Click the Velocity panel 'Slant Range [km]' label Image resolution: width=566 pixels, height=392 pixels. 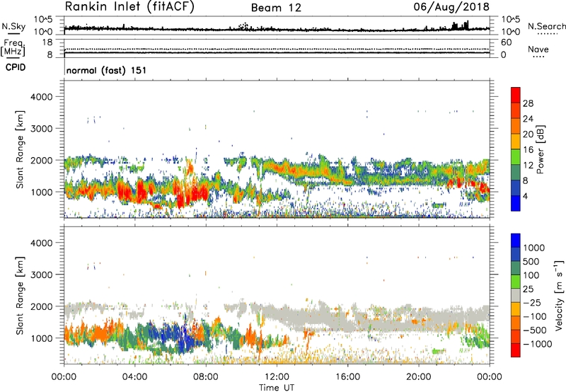point(20,296)
